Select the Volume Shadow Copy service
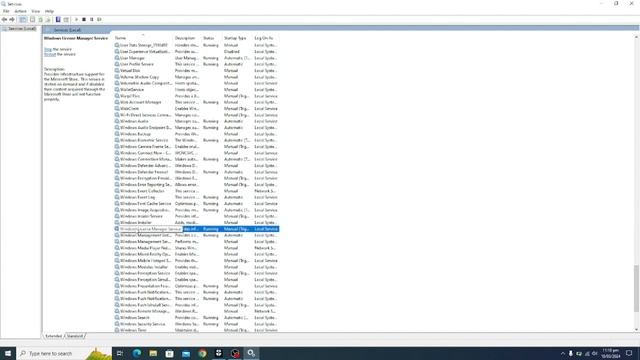Screen dimensions: 640x360 click(x=196, y=77)
